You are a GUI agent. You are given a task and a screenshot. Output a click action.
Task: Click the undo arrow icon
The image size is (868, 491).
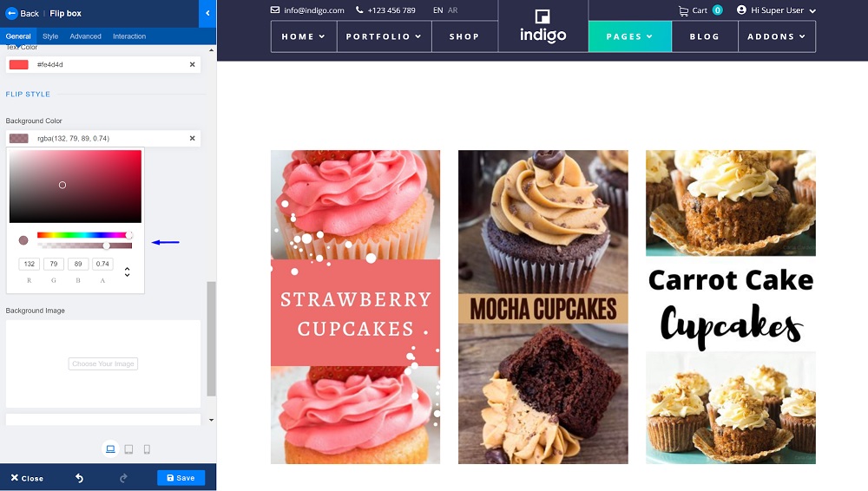coord(79,478)
